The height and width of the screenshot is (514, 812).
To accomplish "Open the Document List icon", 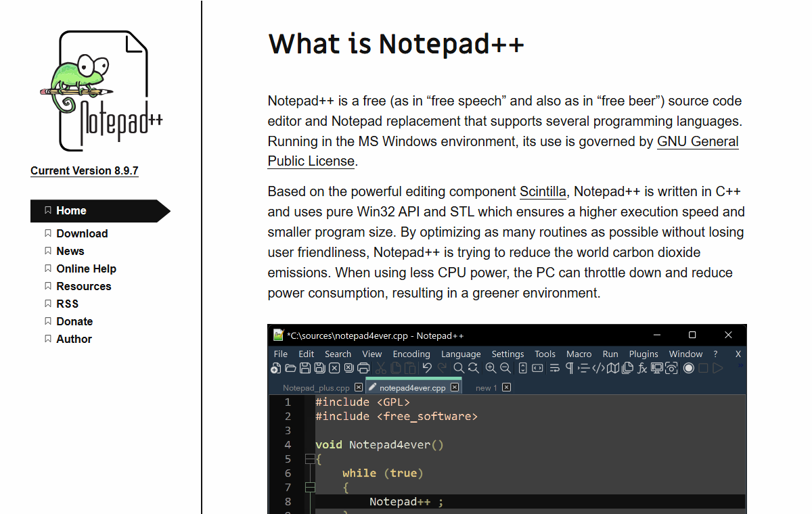I will point(627,368).
